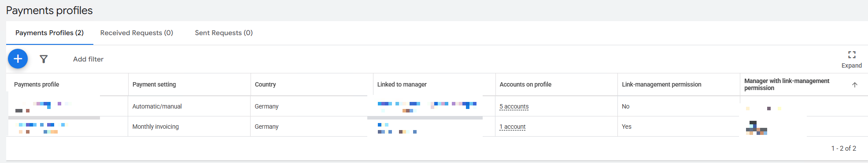Sort by Payments profile column header
Image resolution: width=868 pixels, height=163 pixels.
pos(37,84)
